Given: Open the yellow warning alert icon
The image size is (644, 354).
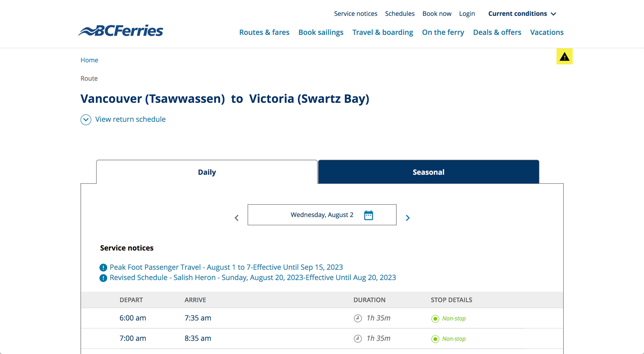Looking at the screenshot, I should (564, 56).
